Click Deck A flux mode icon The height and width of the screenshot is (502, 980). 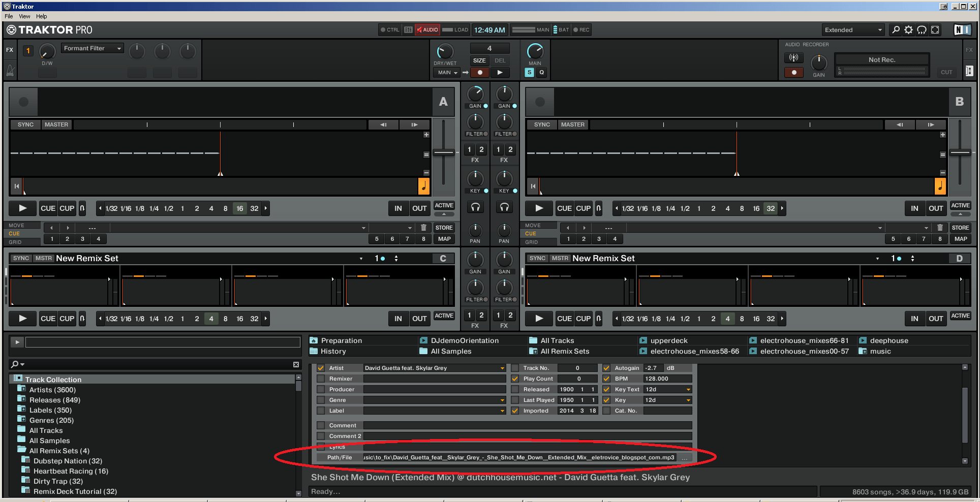point(82,208)
